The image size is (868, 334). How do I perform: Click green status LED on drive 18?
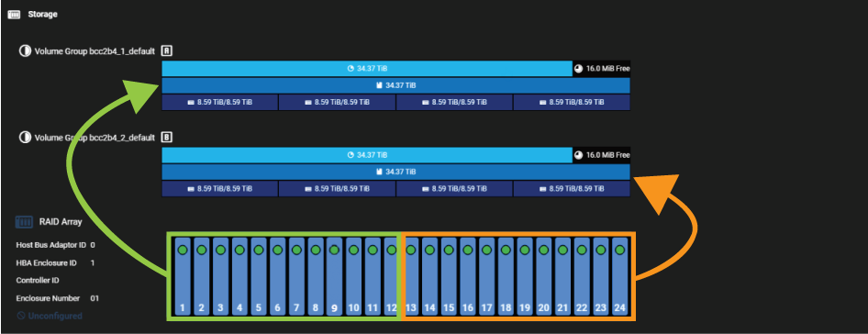(506, 250)
